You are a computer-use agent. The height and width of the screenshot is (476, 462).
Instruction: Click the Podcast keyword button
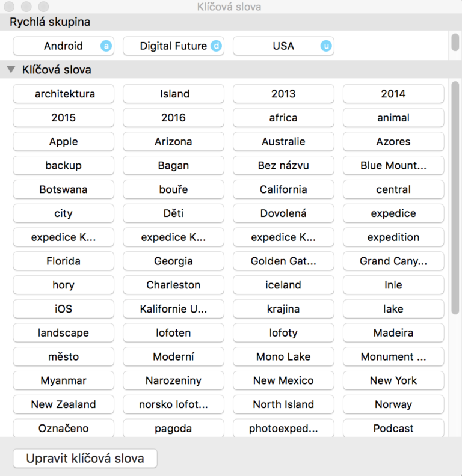click(393, 429)
